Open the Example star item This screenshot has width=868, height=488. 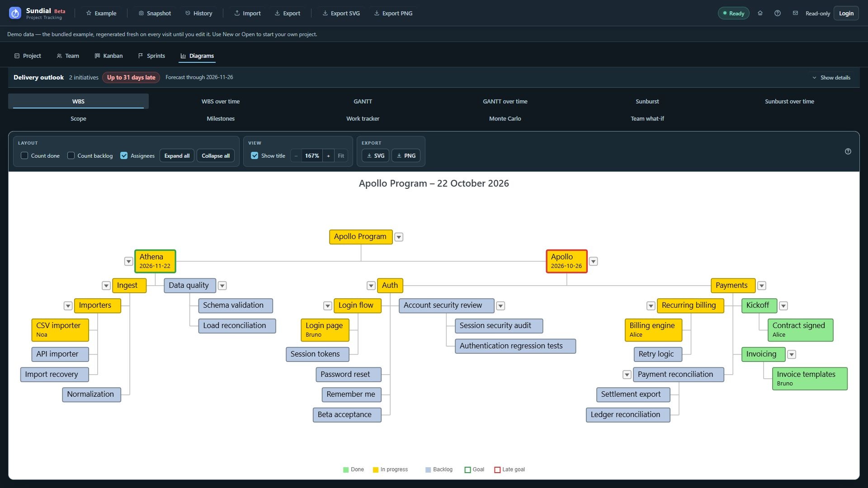[101, 13]
